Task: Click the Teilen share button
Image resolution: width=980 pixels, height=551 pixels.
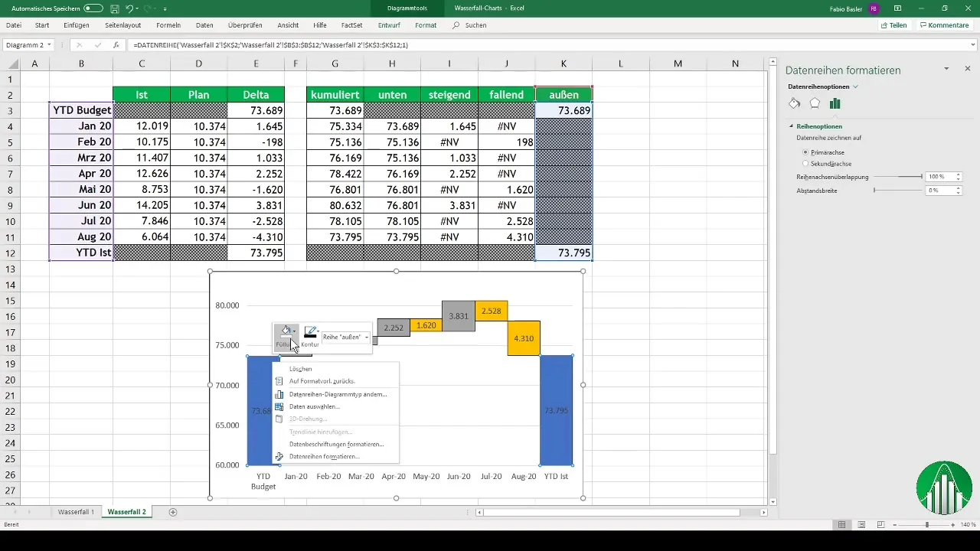Action: coord(893,25)
